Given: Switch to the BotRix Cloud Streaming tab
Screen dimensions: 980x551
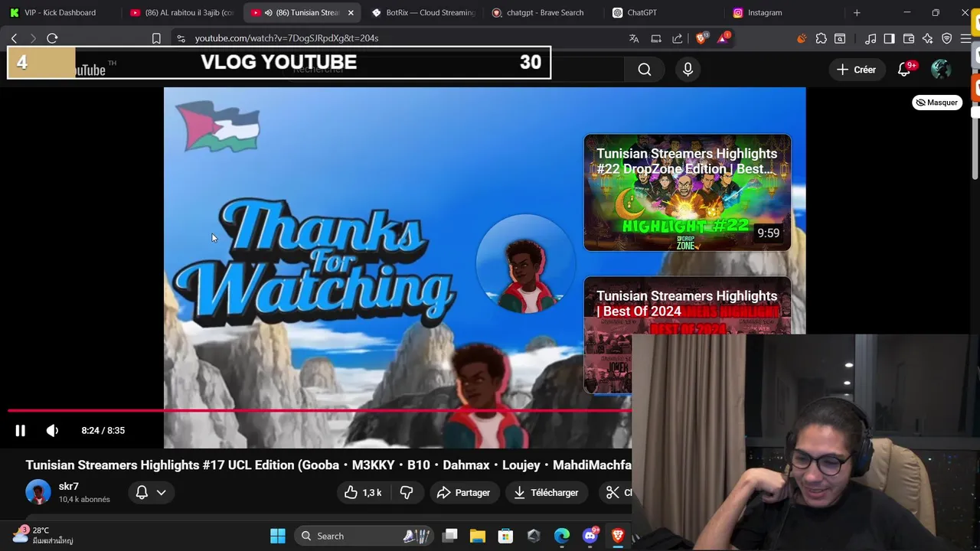Looking at the screenshot, I should click(x=423, y=12).
